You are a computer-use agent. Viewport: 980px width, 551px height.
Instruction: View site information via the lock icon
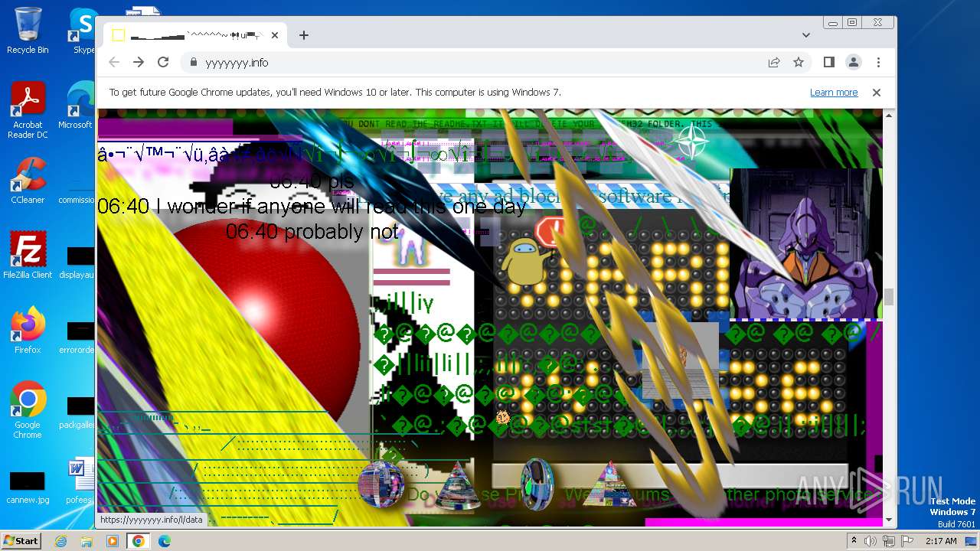coord(193,63)
